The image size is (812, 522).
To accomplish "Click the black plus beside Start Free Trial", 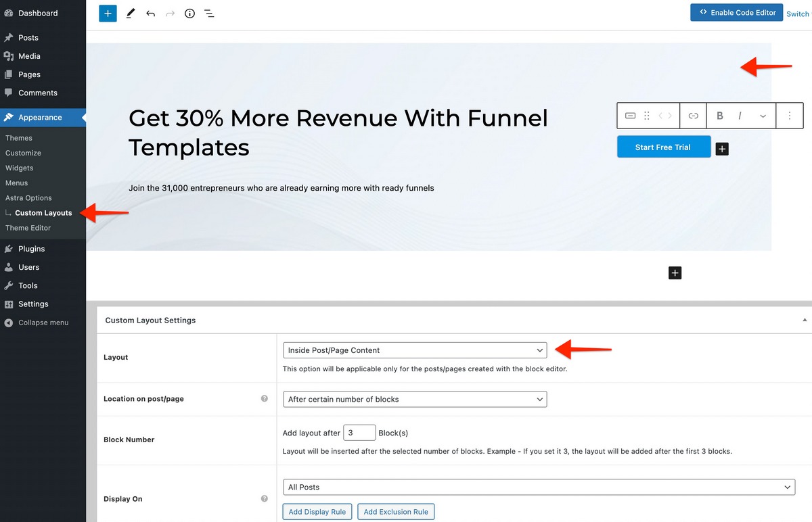I will 722,149.
